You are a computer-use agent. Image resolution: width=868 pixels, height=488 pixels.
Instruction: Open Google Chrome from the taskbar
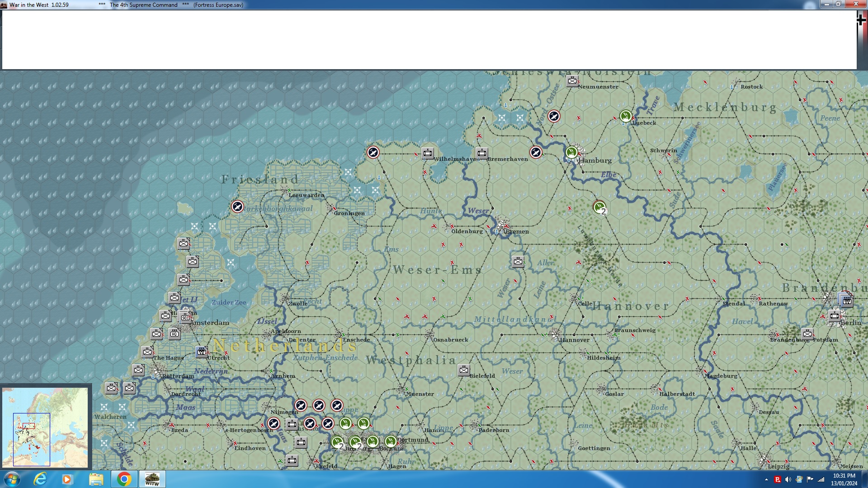click(x=124, y=479)
